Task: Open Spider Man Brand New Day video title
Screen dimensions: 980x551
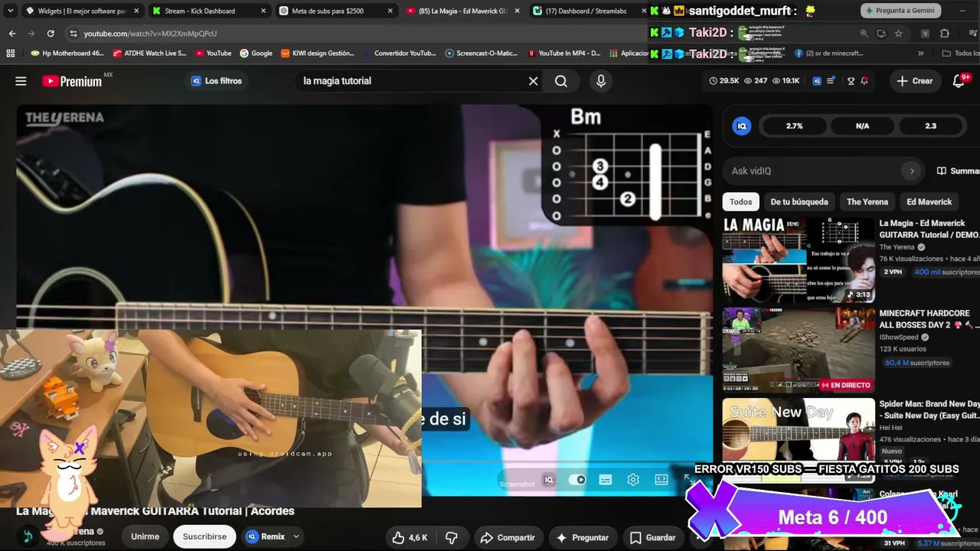Action: coord(929,409)
